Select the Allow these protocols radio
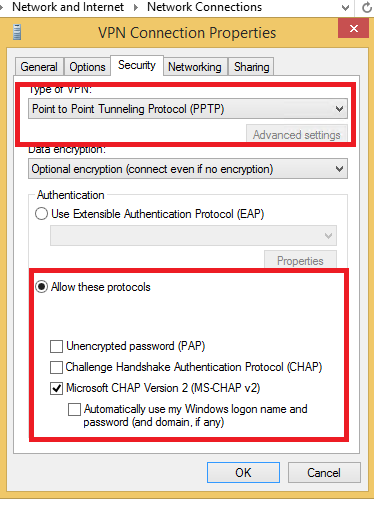Viewport: 374px width, 510px height. [42, 287]
